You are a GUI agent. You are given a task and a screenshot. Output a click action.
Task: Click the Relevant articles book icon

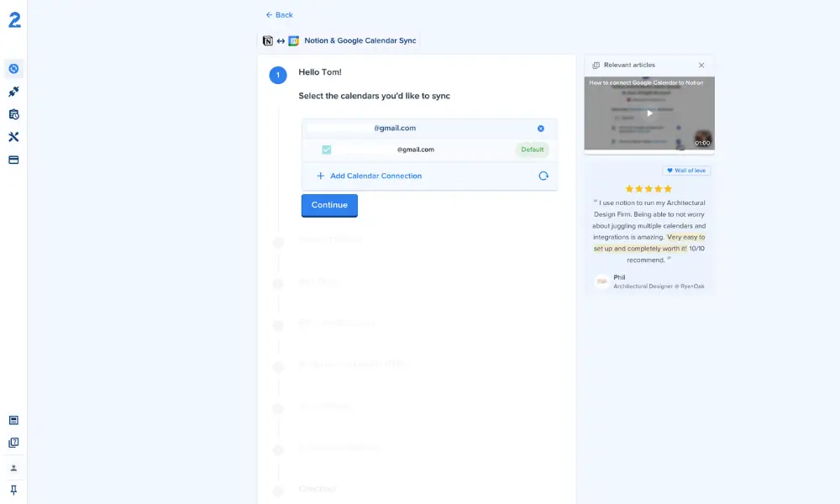pos(596,66)
